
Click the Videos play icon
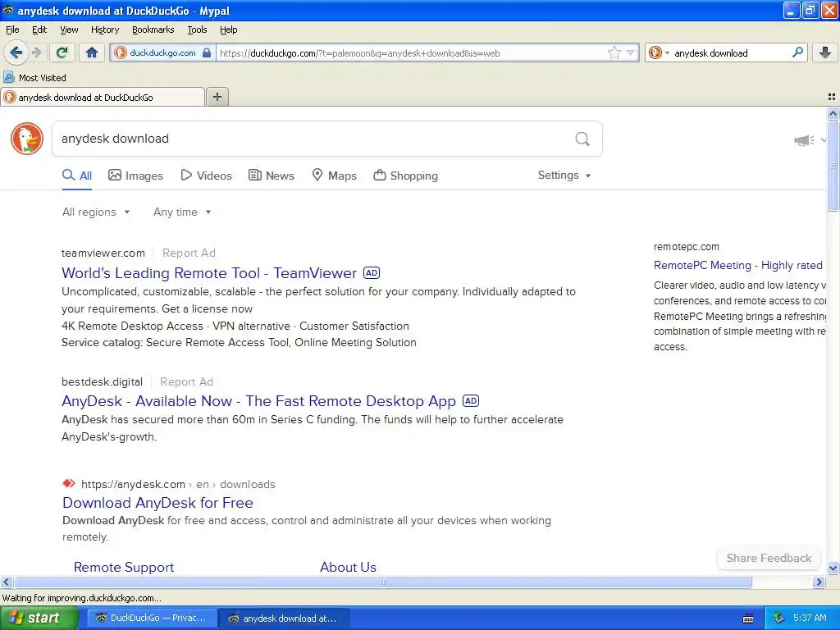pyautogui.click(x=186, y=176)
